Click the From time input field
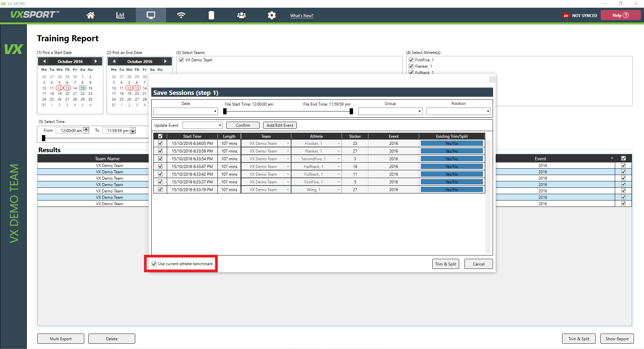This screenshot has height=349, width=644. pos(69,131)
